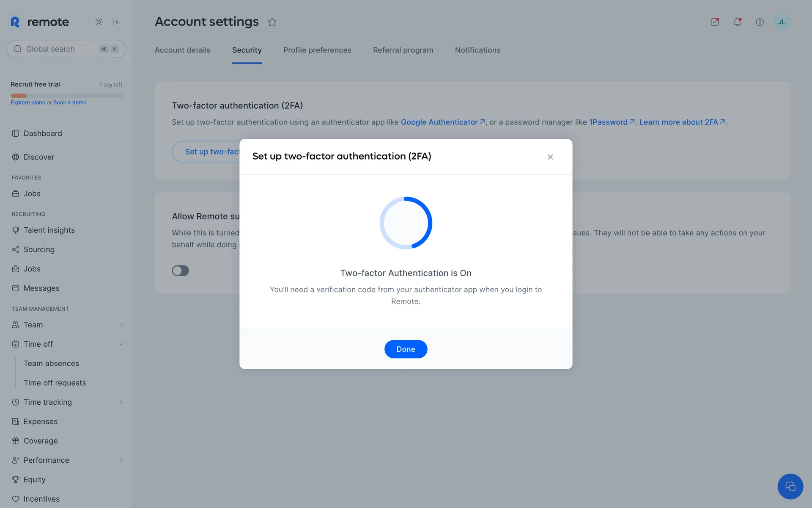The image size is (812, 508).
Task: Open the help question mark icon
Action: (760, 22)
